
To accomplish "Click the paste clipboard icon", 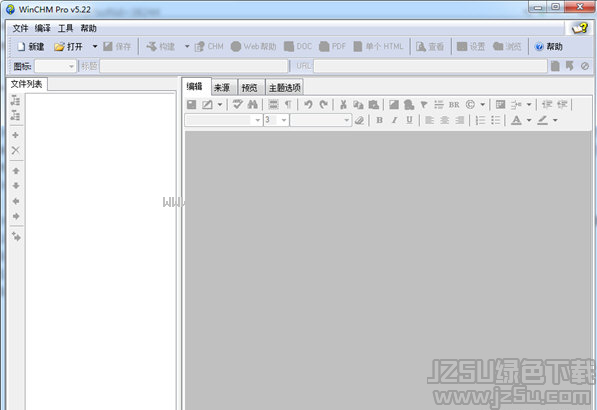I will 374,104.
